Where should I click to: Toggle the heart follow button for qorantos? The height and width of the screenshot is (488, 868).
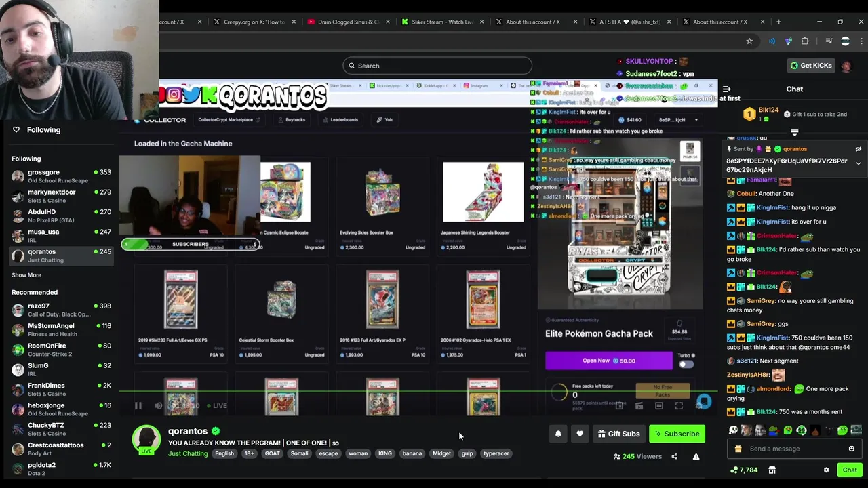(x=580, y=434)
